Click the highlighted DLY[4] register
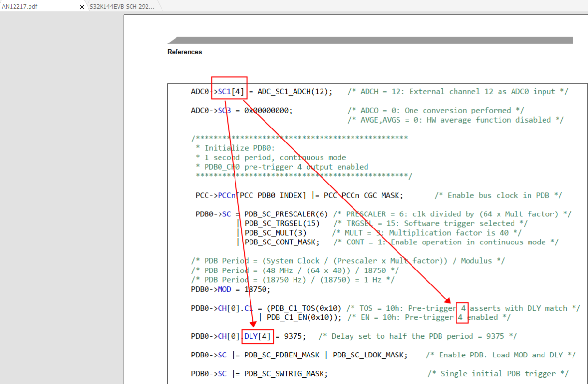588x384 pixels. pos(258,336)
